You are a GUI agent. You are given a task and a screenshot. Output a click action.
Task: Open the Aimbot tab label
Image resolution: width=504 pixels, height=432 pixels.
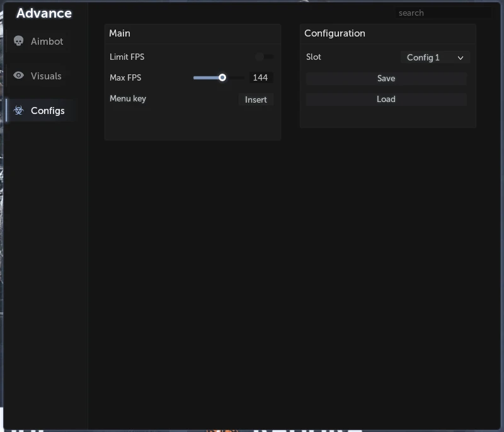[47, 42]
